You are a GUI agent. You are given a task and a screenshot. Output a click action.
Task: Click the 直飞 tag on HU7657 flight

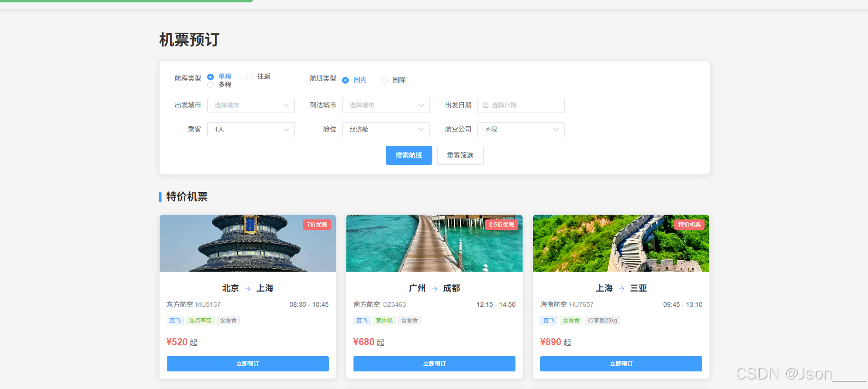(x=549, y=321)
